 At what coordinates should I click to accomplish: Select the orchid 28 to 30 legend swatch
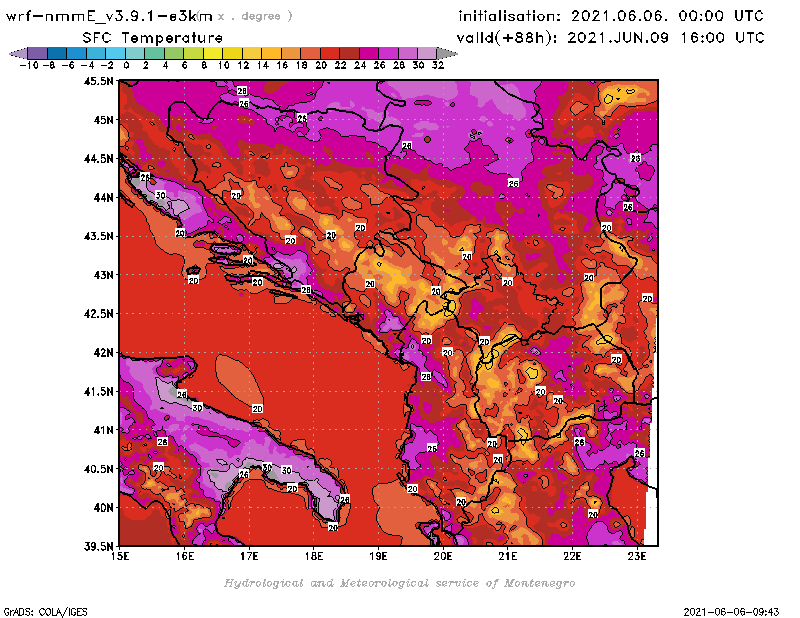pos(408,53)
